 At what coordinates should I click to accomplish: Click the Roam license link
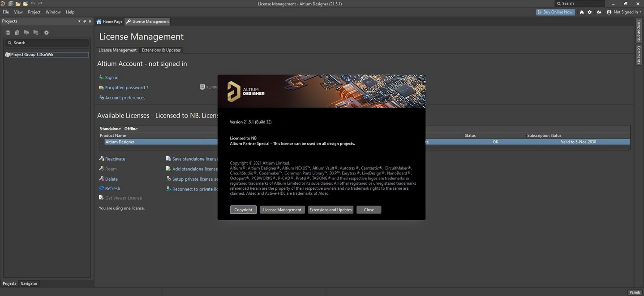[x=111, y=169]
